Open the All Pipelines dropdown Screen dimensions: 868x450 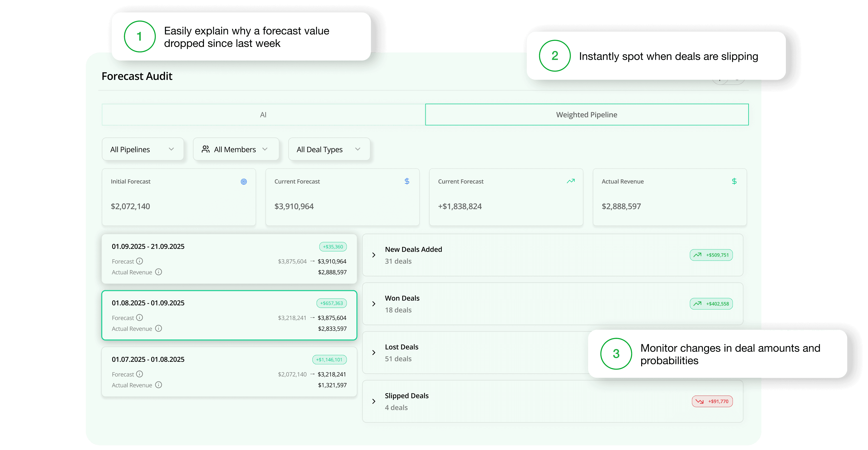[x=143, y=149]
